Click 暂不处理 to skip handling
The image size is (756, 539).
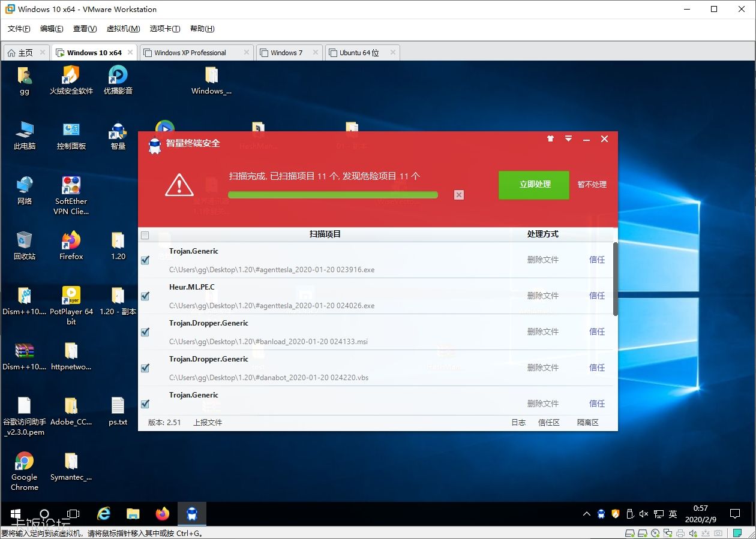click(592, 185)
